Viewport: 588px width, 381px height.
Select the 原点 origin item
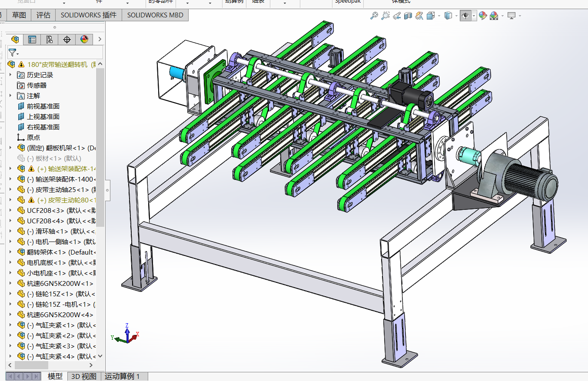pos(33,137)
